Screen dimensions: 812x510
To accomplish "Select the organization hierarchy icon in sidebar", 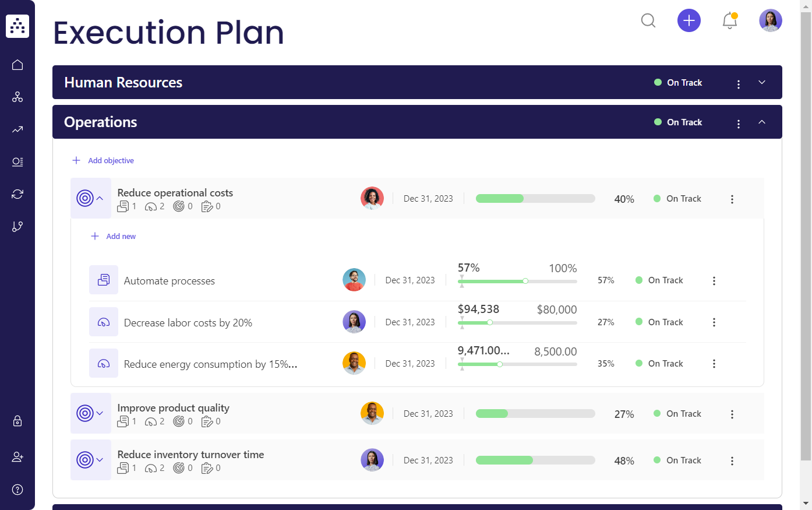I will [17, 97].
